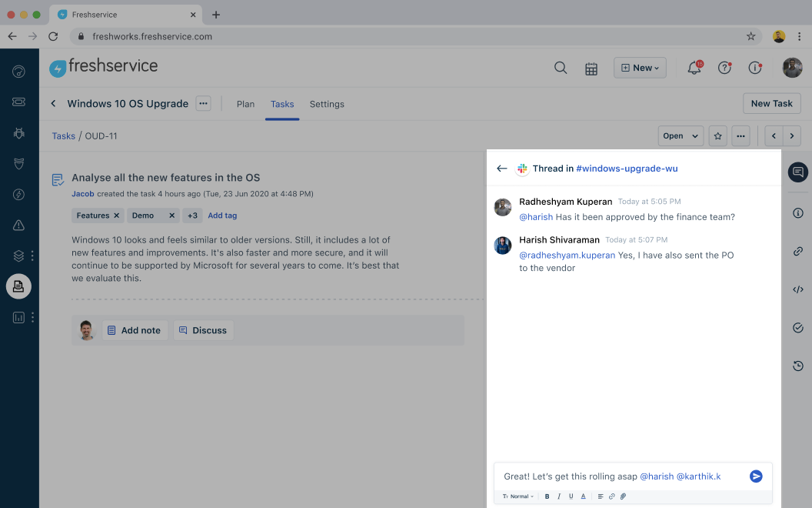Open task more-actions ellipsis next to star
The height and width of the screenshot is (508, 812).
[740, 135]
